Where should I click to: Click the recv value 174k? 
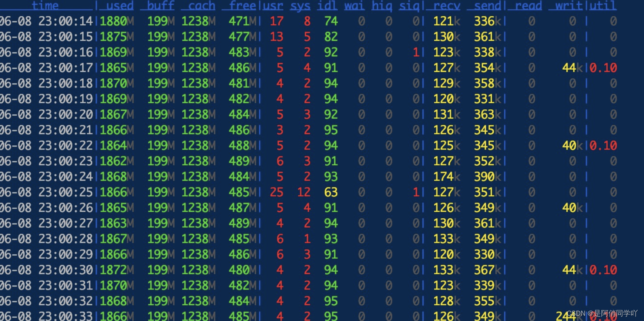447,177
